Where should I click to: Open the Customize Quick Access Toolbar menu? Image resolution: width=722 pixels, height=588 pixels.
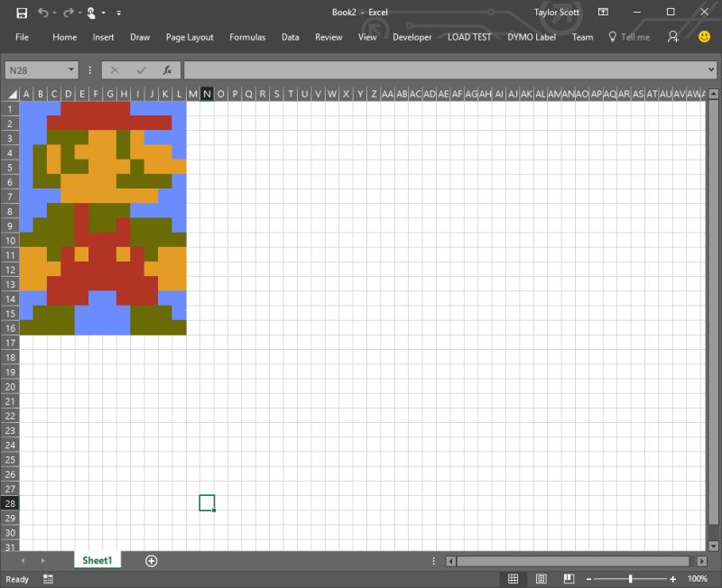119,13
